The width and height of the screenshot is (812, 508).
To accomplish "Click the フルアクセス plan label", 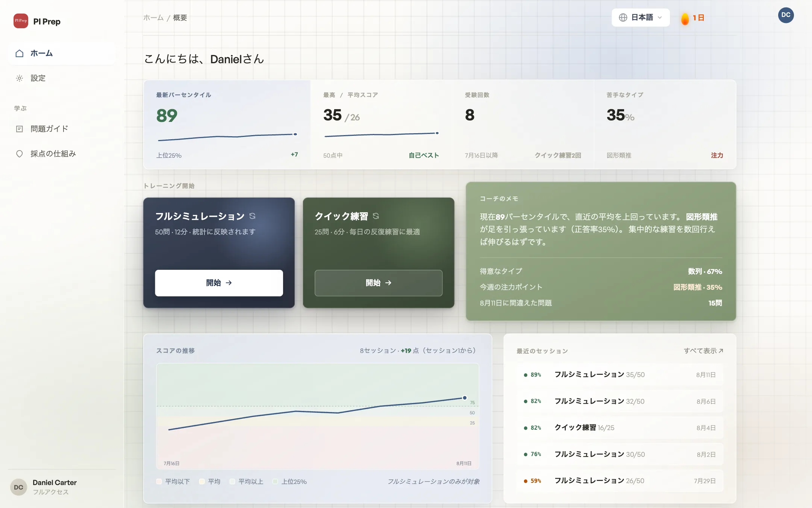I will tap(50, 492).
